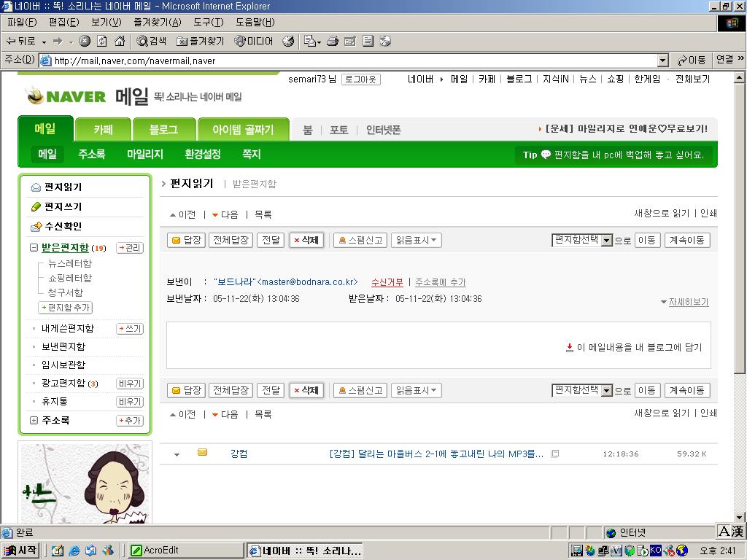Click the cartoon banner thumbnail in the sidebar
This screenshot has height=560, width=747.
tap(85, 482)
